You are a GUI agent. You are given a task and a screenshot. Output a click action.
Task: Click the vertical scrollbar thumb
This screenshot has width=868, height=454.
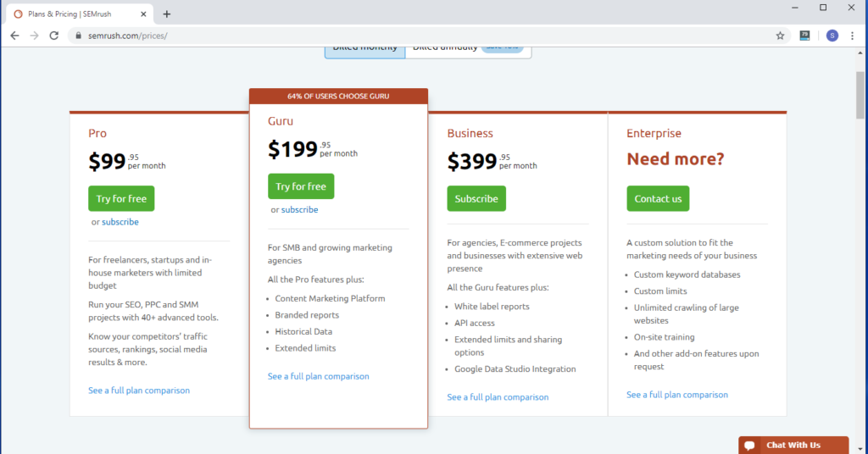tap(860, 95)
